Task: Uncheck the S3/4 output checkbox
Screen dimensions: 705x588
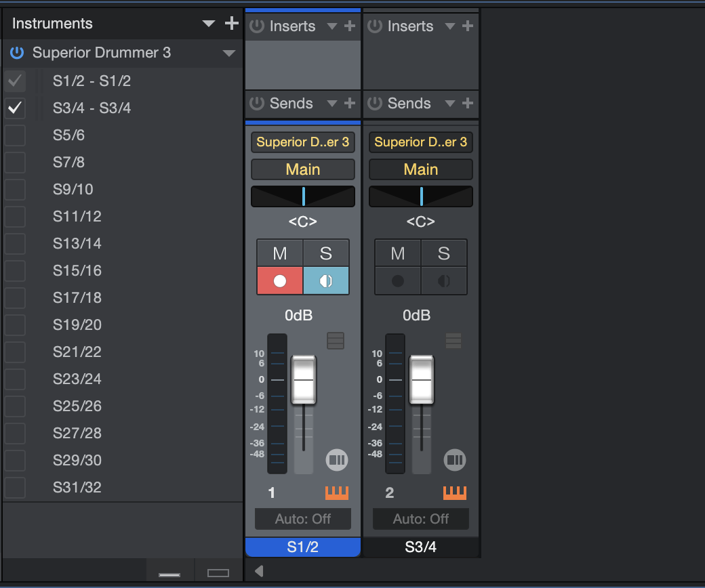Action: [x=15, y=108]
